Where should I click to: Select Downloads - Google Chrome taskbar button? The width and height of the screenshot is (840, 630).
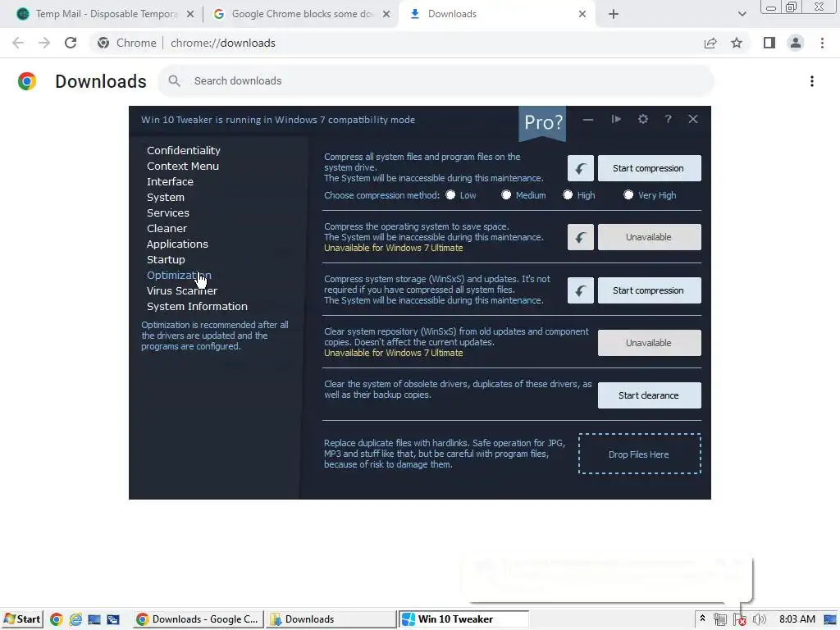pos(199,619)
